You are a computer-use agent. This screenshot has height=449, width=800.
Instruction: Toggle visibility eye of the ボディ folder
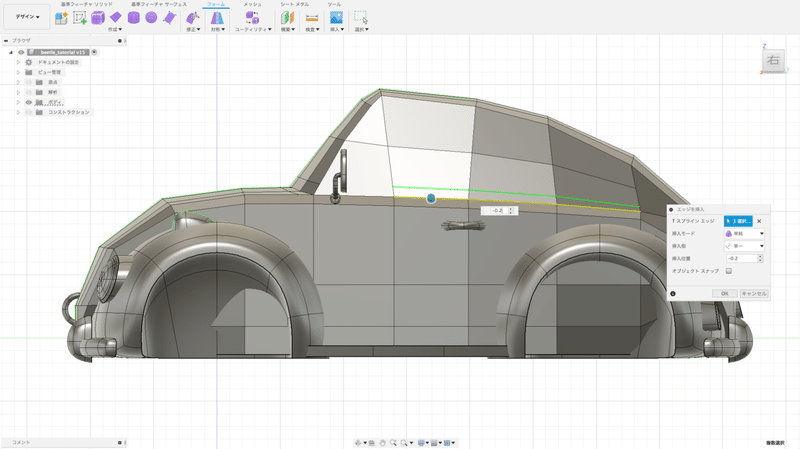[28, 102]
